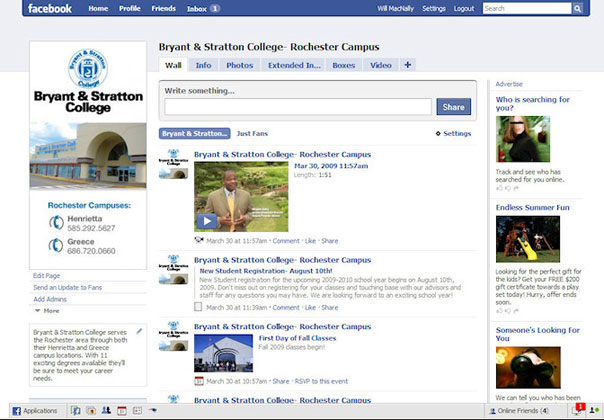
Task: Open the Info tab
Action: point(203,65)
